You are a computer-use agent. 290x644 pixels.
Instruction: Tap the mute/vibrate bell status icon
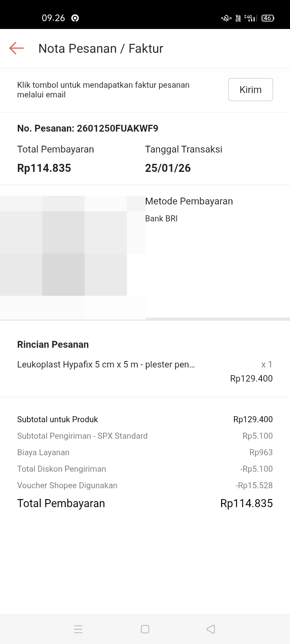(226, 18)
